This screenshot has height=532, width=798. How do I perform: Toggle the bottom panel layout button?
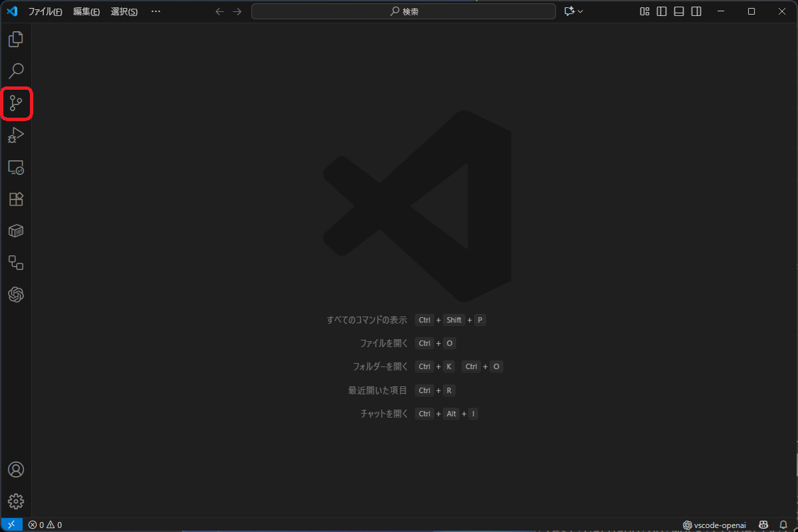coord(678,11)
